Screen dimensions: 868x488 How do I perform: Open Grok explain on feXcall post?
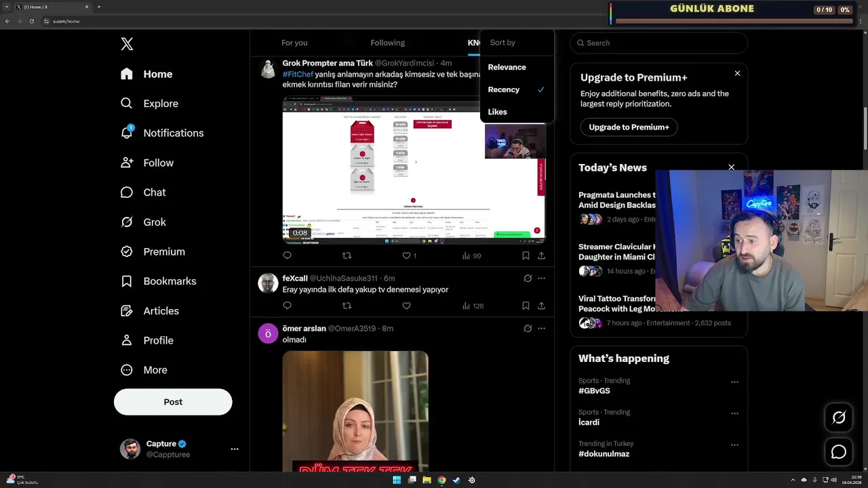point(528,278)
